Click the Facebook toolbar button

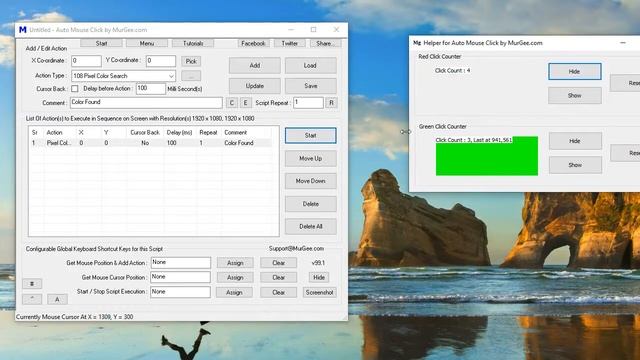253,43
